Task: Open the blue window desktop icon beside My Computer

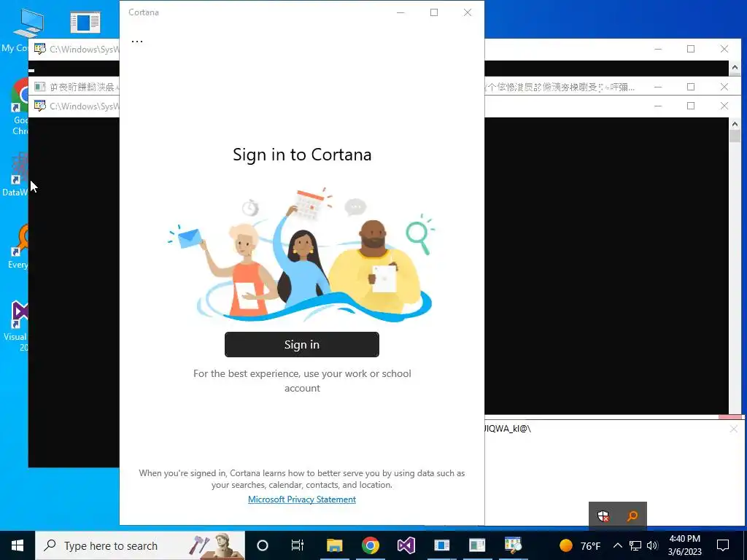Action: coord(85,23)
